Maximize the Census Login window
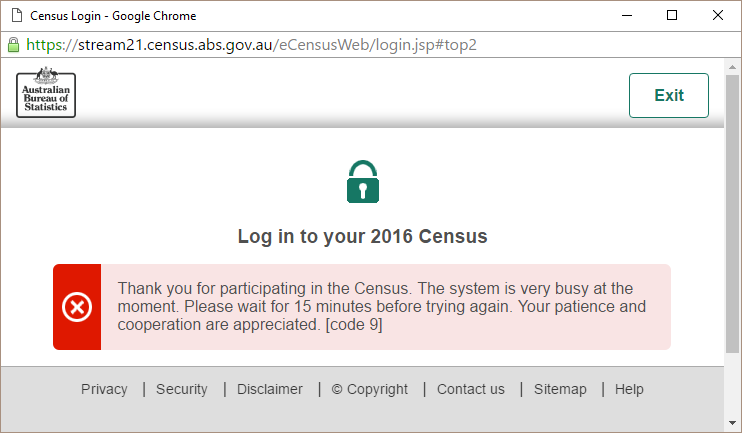Viewport: 742px width, 433px height. [x=671, y=16]
